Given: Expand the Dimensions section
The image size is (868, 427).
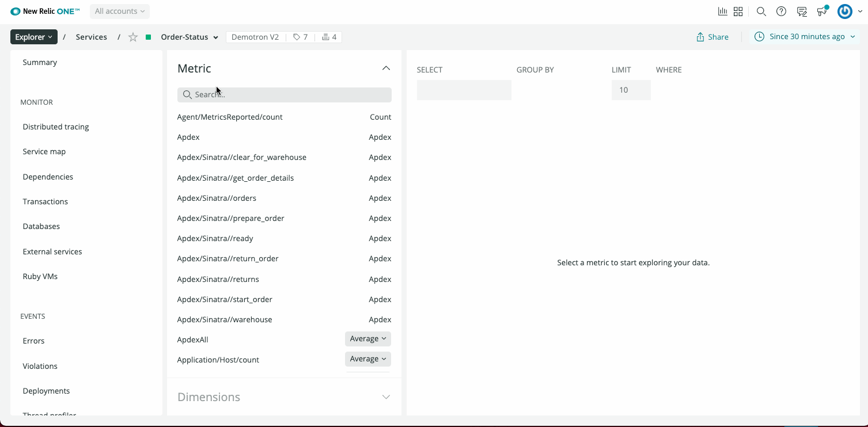Looking at the screenshot, I should click(386, 396).
